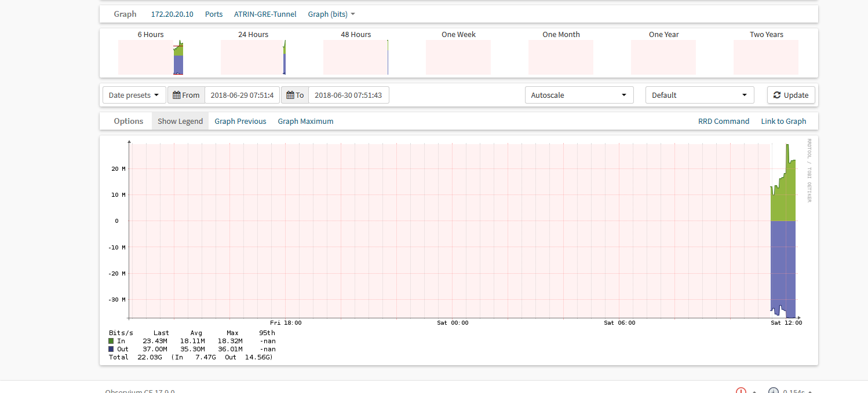Click the green In legend swatch
The image size is (868, 393).
click(111, 341)
